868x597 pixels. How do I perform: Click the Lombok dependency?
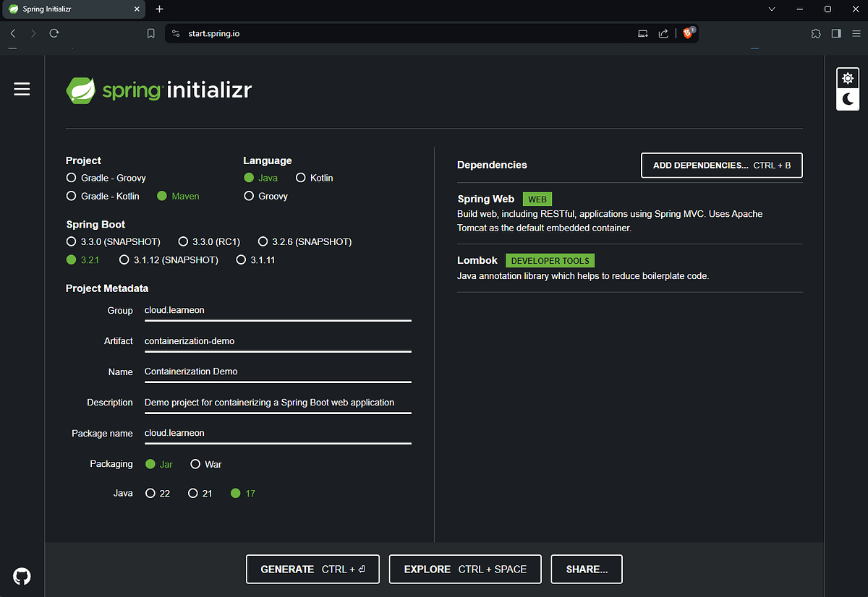pyautogui.click(x=630, y=268)
